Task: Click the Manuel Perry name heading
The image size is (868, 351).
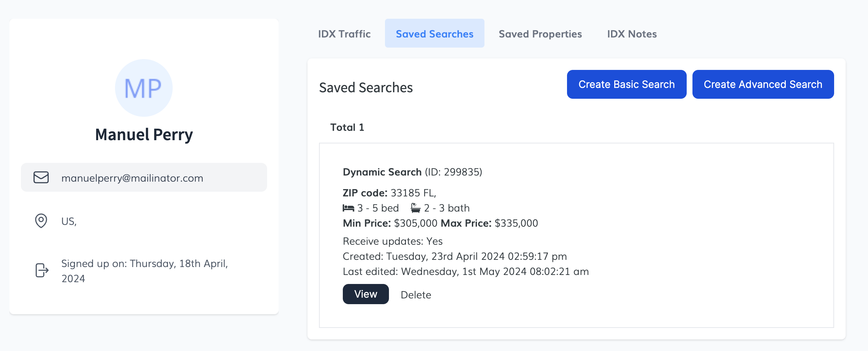Action: (x=144, y=134)
